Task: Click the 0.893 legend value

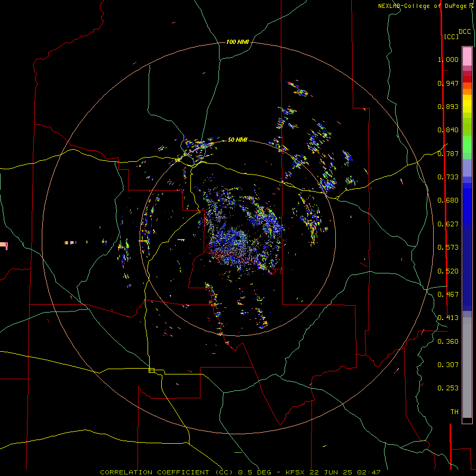Action: coord(448,106)
